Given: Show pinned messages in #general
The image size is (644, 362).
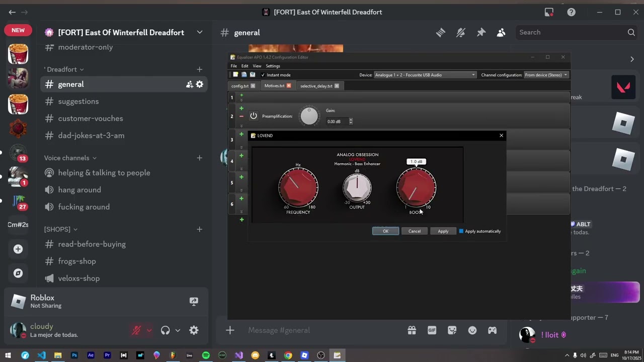Looking at the screenshot, I should tap(481, 32).
